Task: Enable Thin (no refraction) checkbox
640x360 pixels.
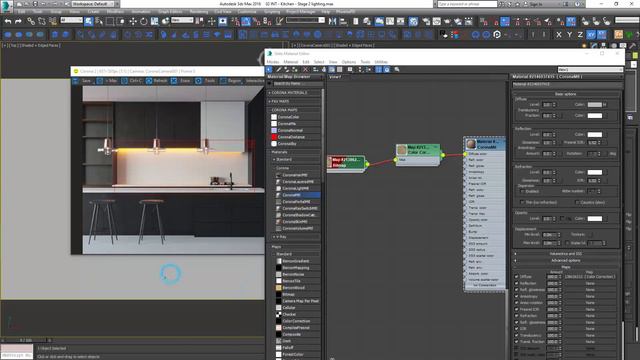Action: point(523,202)
